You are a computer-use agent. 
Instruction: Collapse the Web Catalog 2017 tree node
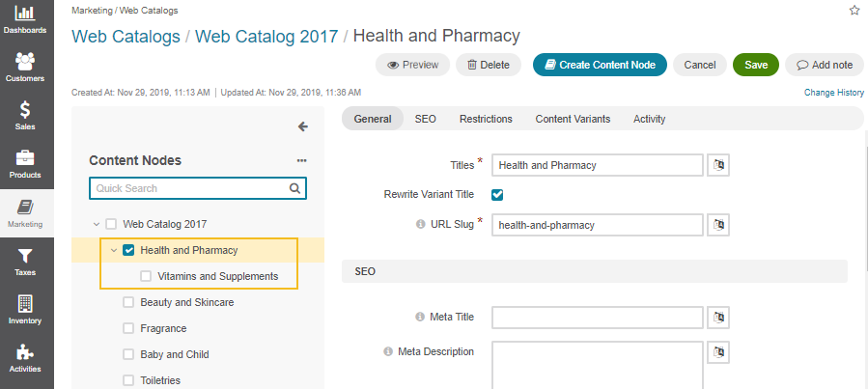[x=97, y=224]
